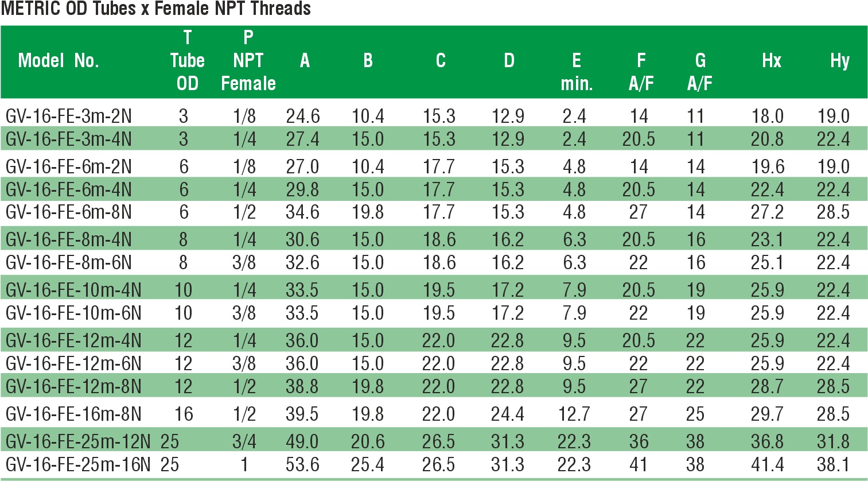Viewport: 868px width, 481px height.
Task: Click the "Hy" column header
Action: 839,60
